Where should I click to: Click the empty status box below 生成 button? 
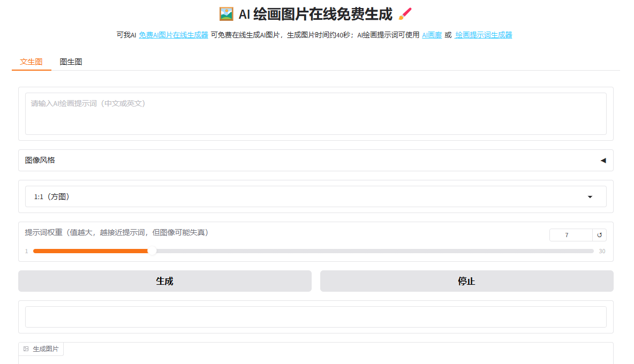click(316, 317)
